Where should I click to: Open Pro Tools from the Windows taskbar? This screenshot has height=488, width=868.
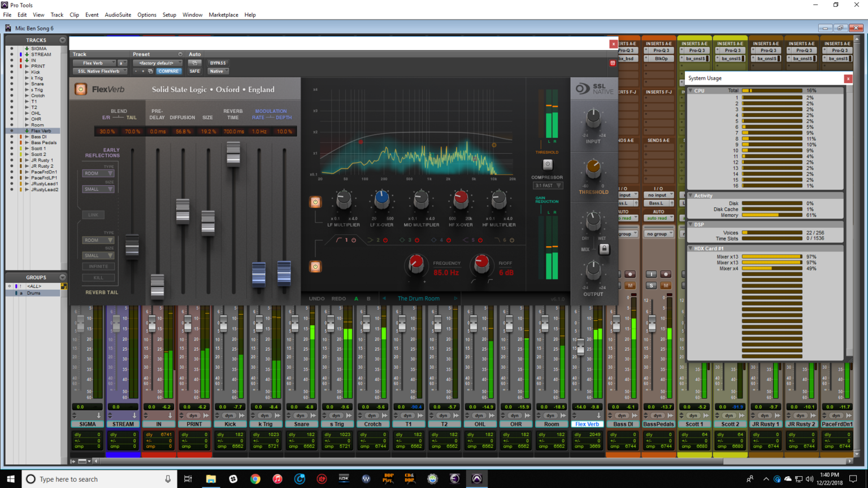pos(476,479)
